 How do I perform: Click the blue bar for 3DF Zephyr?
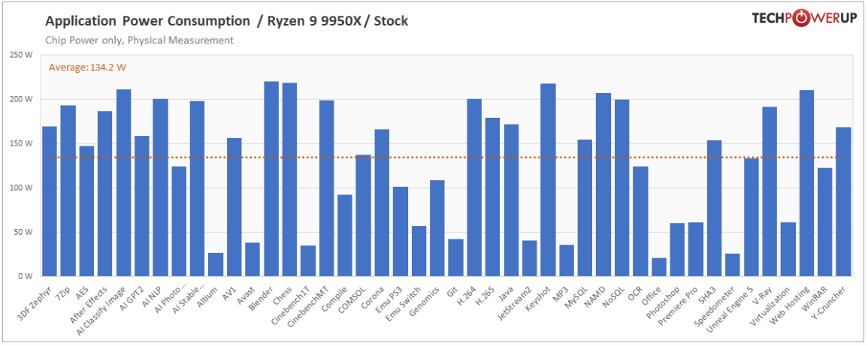pyautogui.click(x=50, y=201)
